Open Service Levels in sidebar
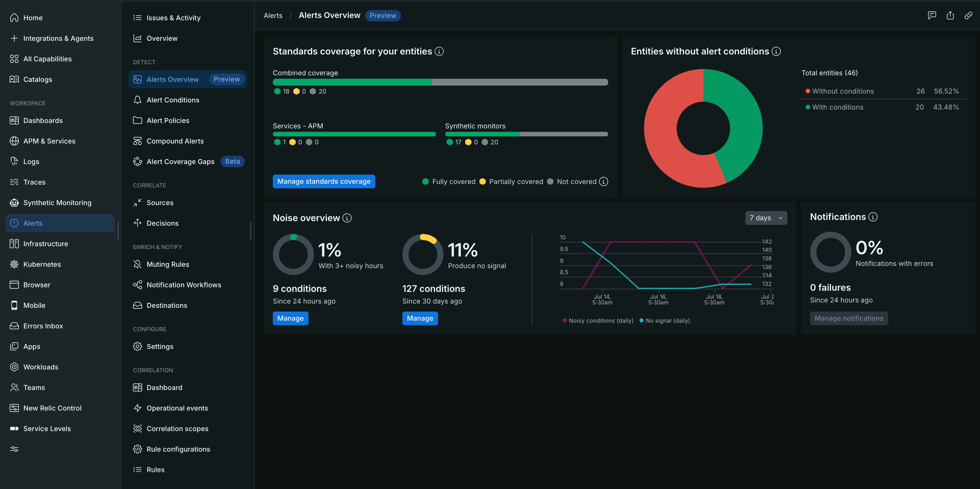 click(x=60, y=428)
